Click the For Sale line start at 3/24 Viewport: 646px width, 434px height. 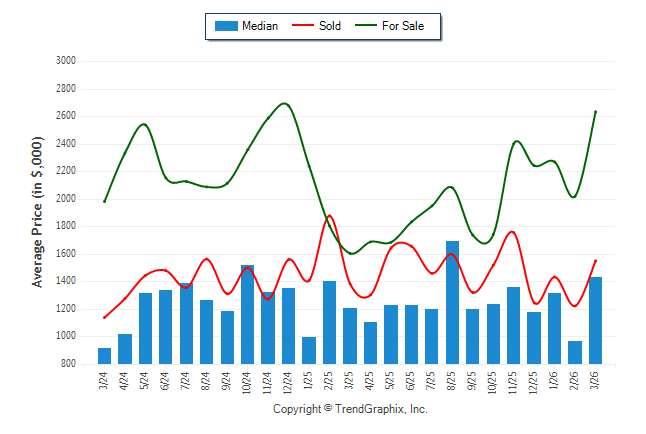[x=105, y=201]
